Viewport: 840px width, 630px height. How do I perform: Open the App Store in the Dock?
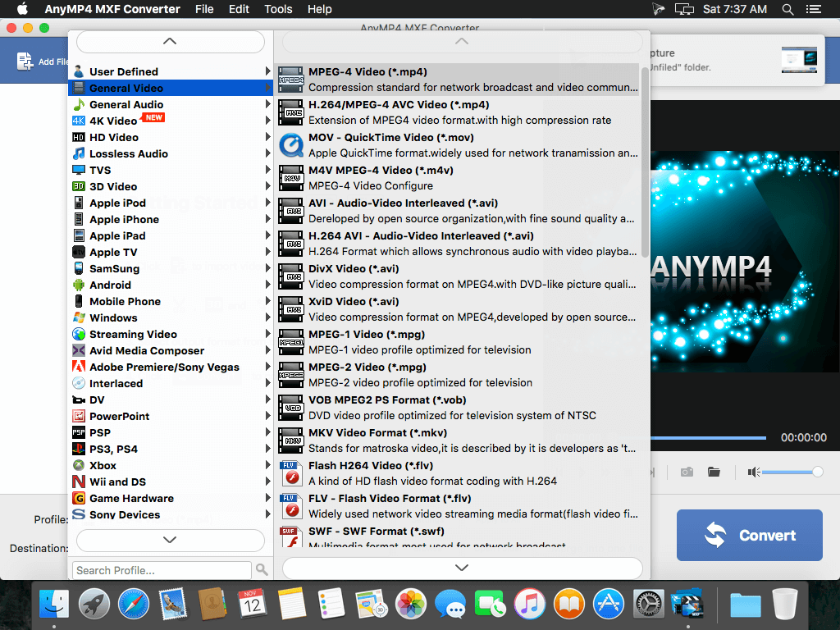click(x=609, y=604)
